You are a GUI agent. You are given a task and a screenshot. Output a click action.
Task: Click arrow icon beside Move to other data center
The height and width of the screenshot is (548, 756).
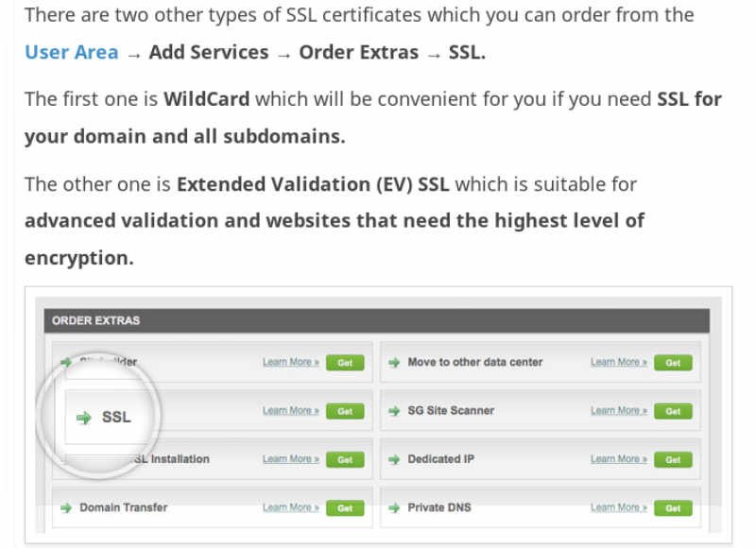(394, 362)
